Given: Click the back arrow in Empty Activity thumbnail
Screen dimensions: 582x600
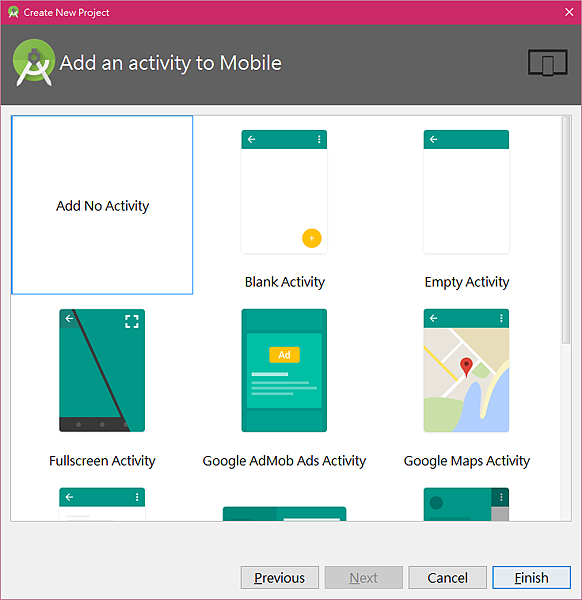Looking at the screenshot, I should [434, 139].
